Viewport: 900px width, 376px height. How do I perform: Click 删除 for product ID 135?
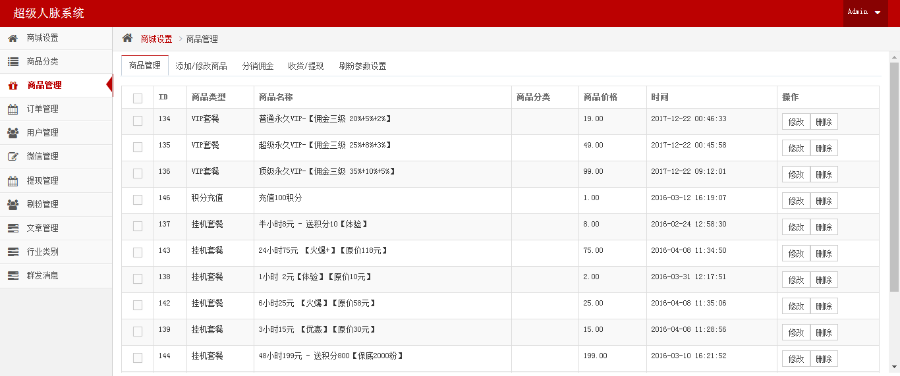tap(824, 148)
